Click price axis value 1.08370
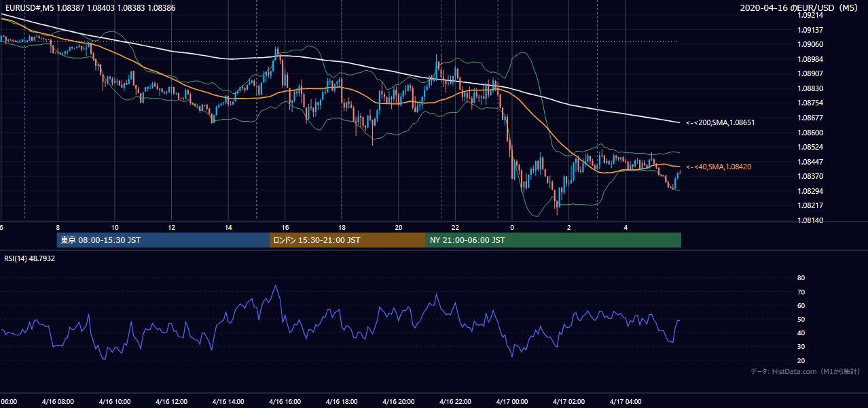This screenshot has height=408, width=868. click(810, 176)
